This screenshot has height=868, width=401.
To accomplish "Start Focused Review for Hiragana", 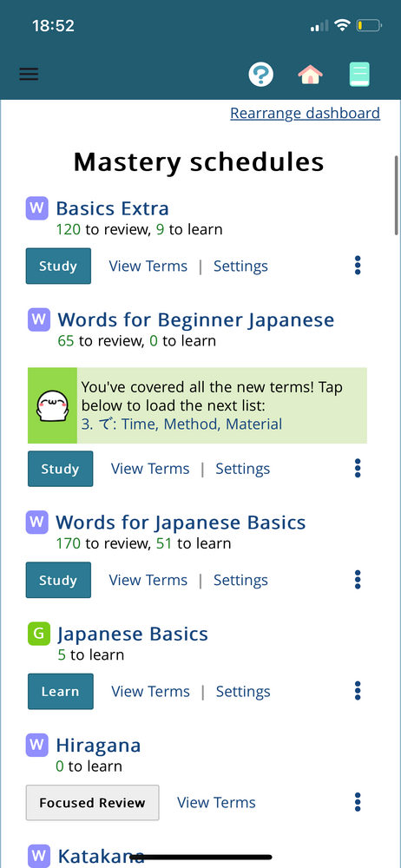I will tap(93, 803).
